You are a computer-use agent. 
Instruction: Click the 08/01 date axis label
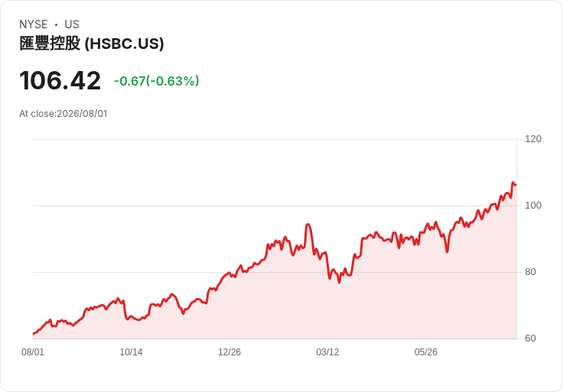[33, 352]
